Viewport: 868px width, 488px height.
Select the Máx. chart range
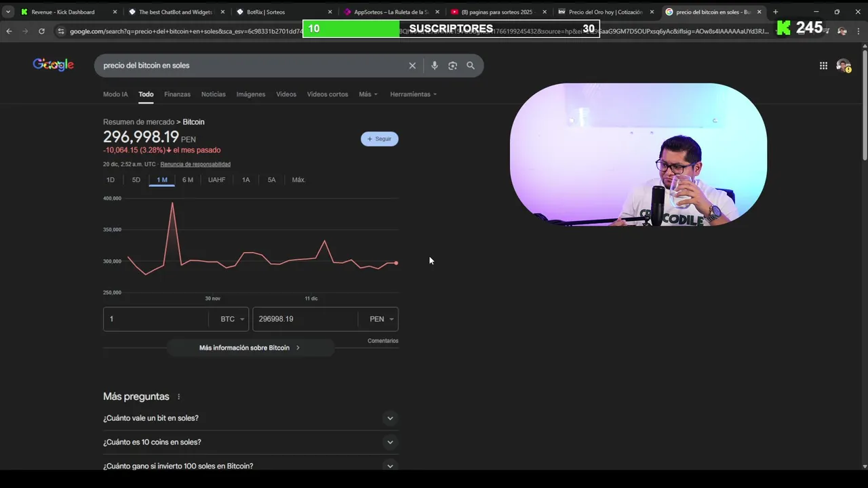click(x=298, y=180)
